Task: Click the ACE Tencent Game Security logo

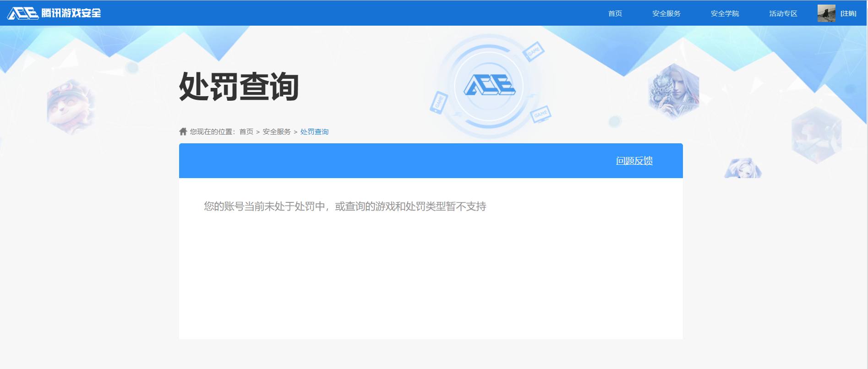Action: [54, 13]
